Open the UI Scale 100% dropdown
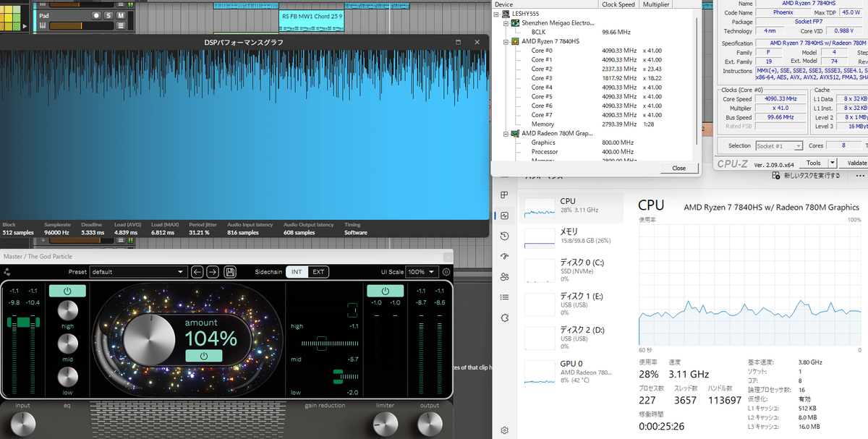The height and width of the screenshot is (439, 868). point(422,272)
